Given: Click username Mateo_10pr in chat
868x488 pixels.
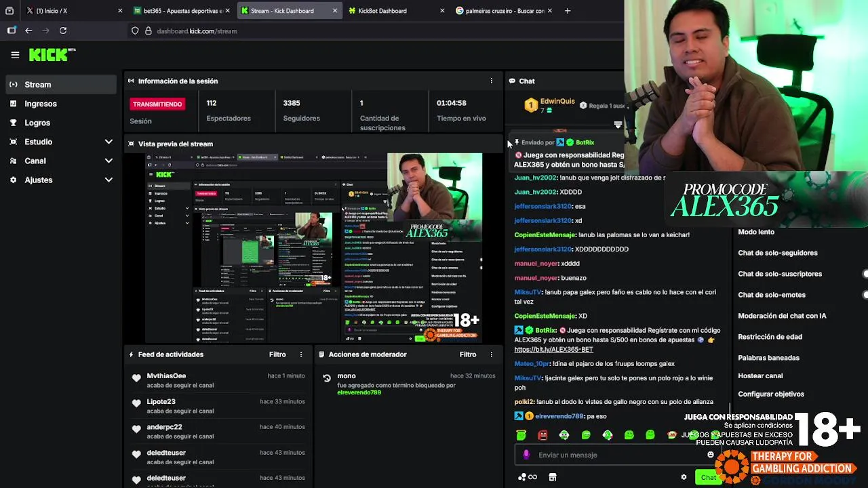Looking at the screenshot, I should click(x=532, y=364).
